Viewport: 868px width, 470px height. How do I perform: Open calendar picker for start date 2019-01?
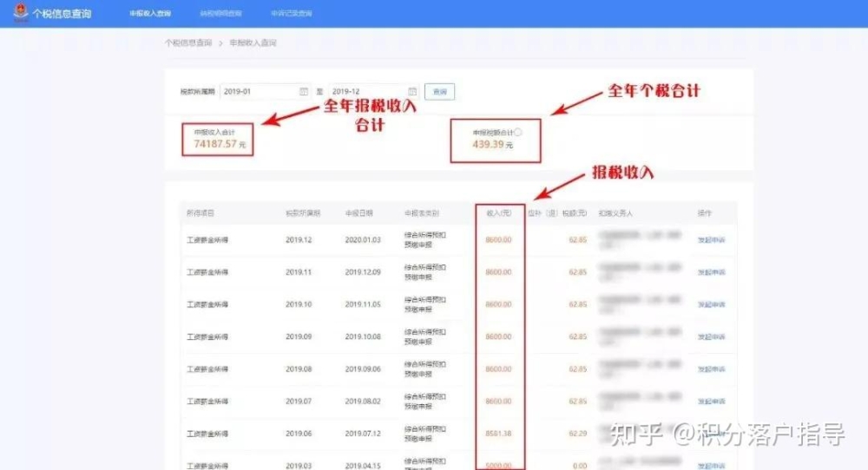(303, 91)
